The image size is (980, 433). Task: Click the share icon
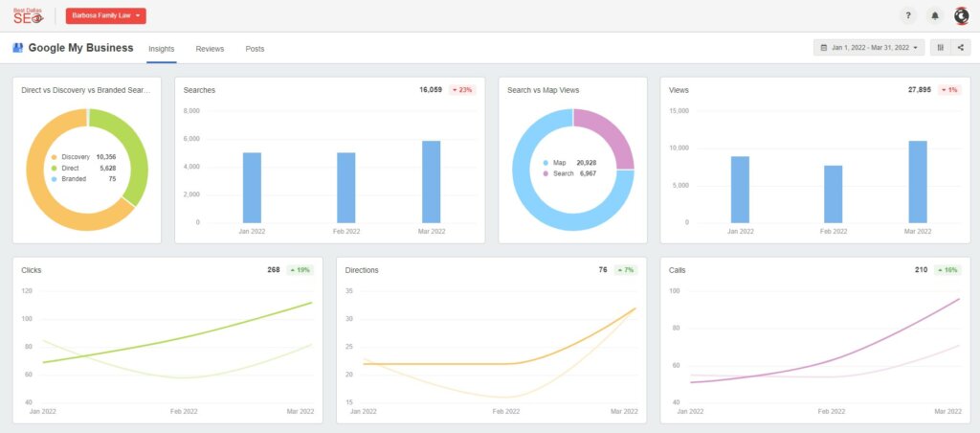(x=960, y=47)
